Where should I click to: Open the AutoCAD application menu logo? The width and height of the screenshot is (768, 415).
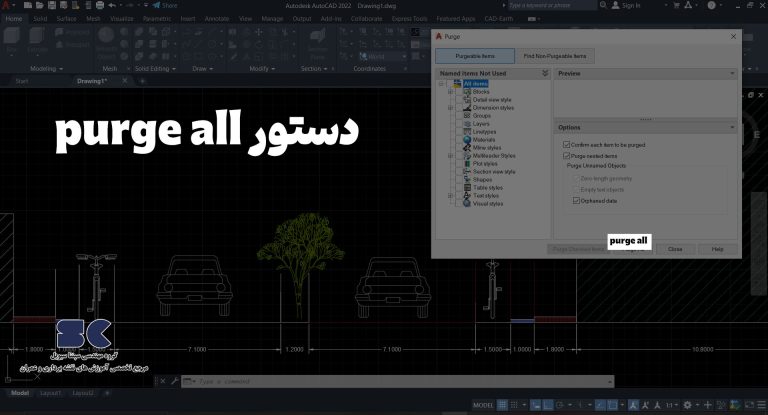point(6,6)
